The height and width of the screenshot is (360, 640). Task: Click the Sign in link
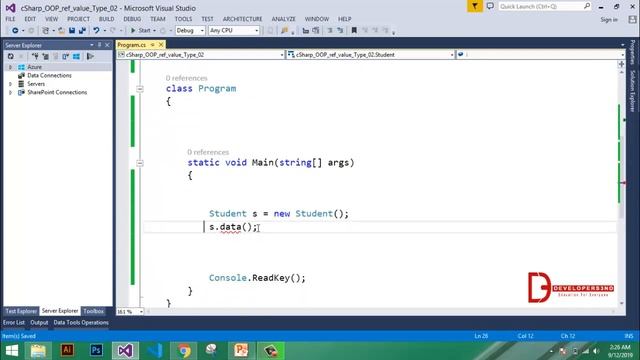coord(609,20)
